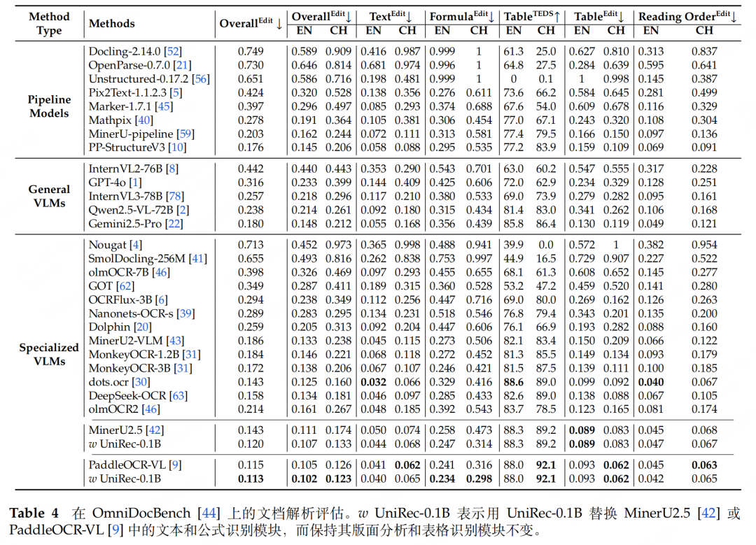Open citation [62] beside GOT
Image resolution: width=756 pixels, height=545 pixels.
(x=125, y=286)
